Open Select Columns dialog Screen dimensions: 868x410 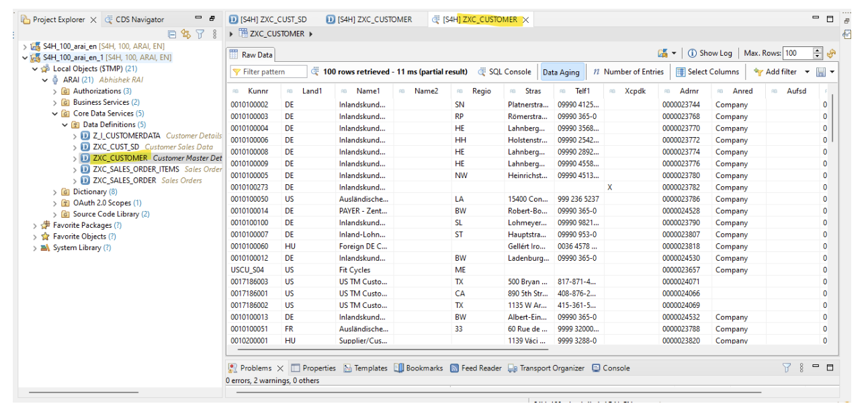click(707, 72)
